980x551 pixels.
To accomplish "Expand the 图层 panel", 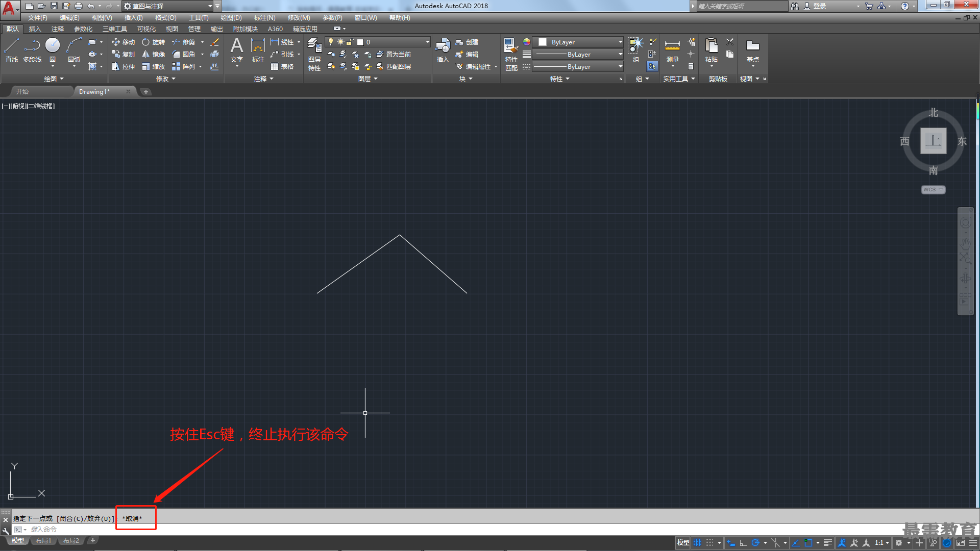I will (367, 79).
